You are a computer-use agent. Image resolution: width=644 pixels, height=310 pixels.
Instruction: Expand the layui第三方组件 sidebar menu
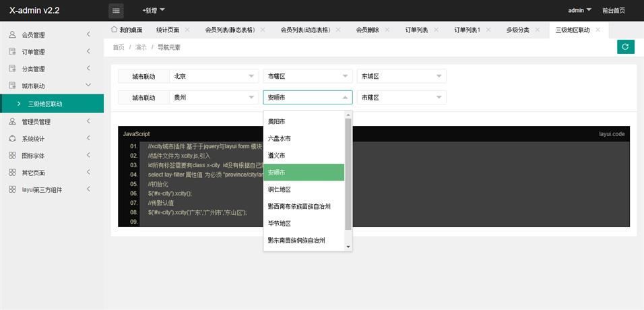pos(88,189)
